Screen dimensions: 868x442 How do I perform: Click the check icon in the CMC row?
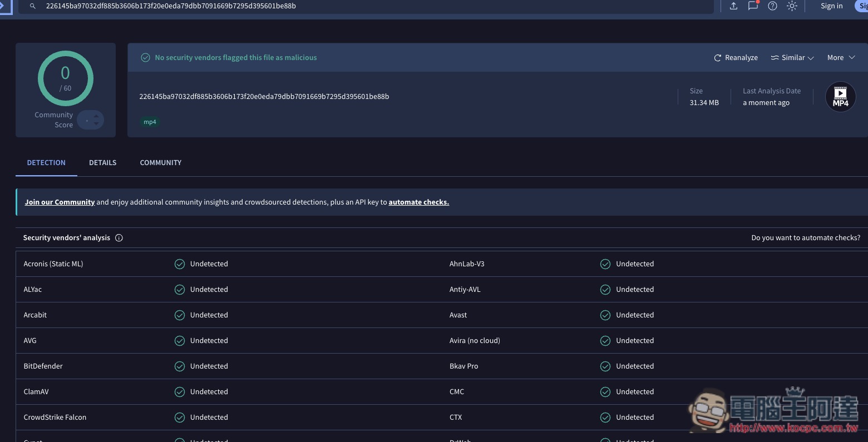[x=605, y=392]
